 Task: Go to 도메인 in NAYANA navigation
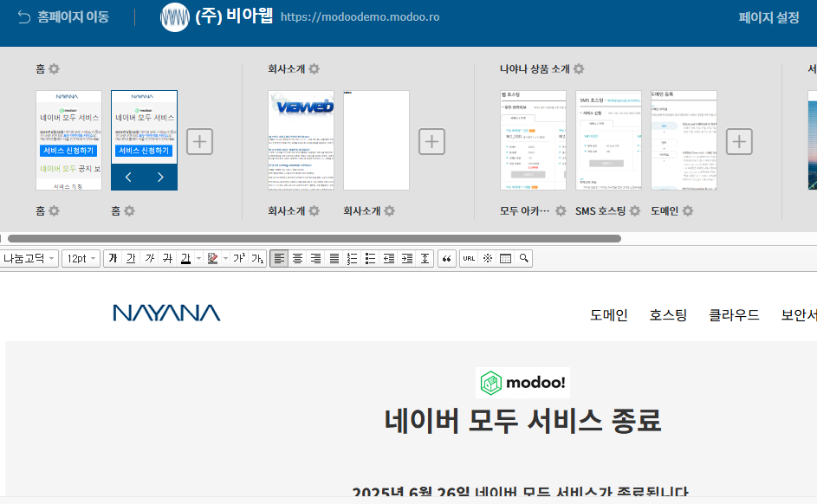pos(608,315)
